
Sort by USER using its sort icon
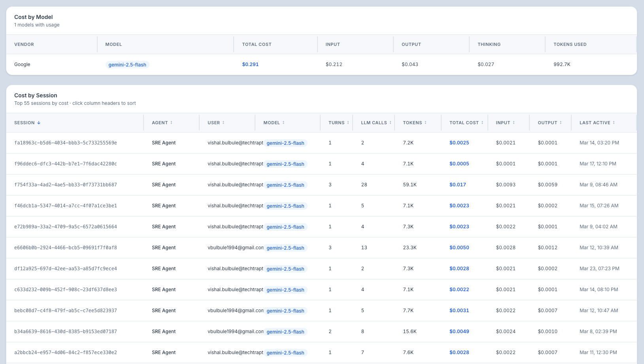point(223,123)
